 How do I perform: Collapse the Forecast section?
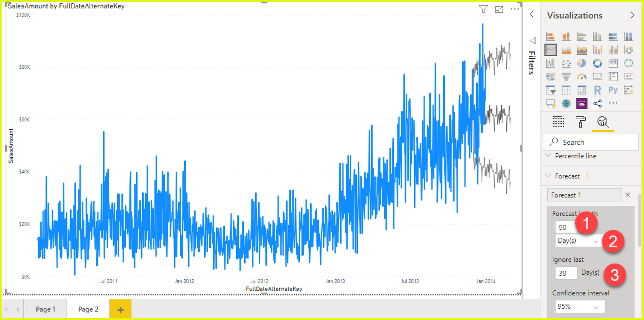point(548,176)
